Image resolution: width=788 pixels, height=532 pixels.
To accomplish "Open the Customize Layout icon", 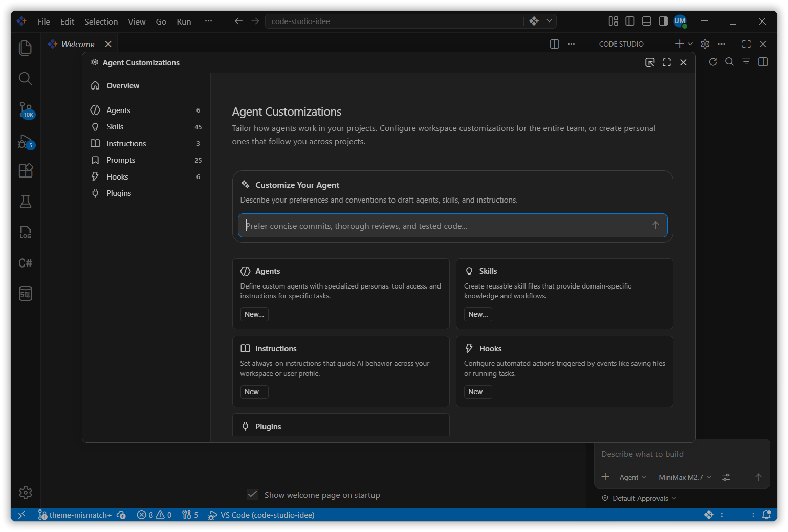I will [613, 21].
